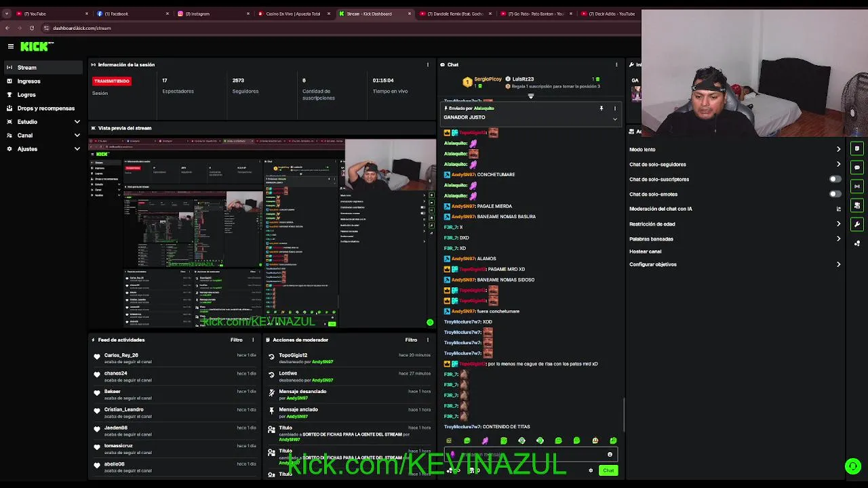The image size is (868, 488).
Task: Open Drops y recompensas in the sidebar
Action: pyautogui.click(x=43, y=108)
